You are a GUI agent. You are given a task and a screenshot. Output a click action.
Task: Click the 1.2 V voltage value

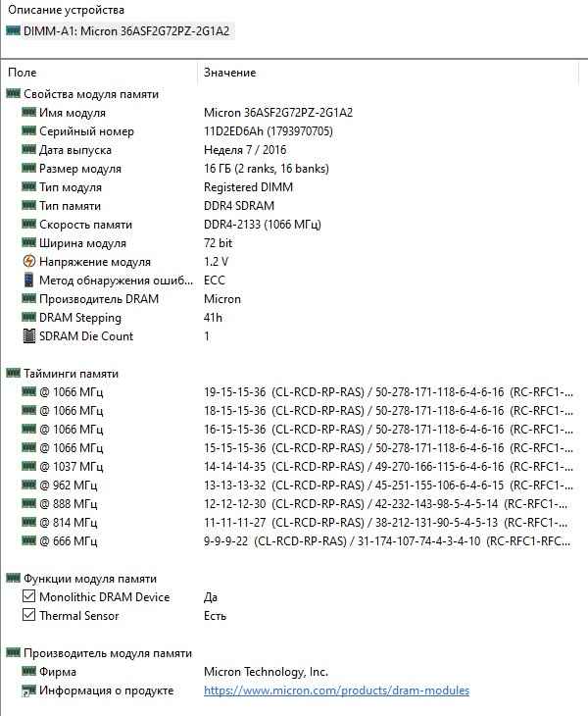pyautogui.click(x=216, y=262)
